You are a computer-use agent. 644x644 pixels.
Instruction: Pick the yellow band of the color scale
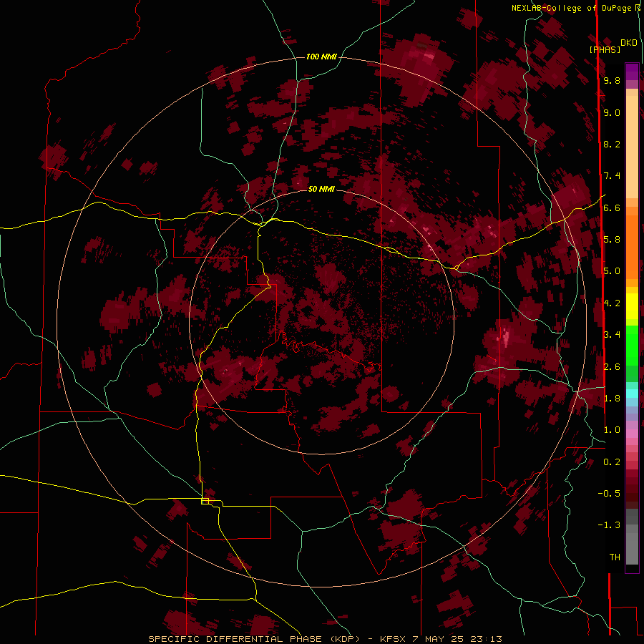(632, 306)
